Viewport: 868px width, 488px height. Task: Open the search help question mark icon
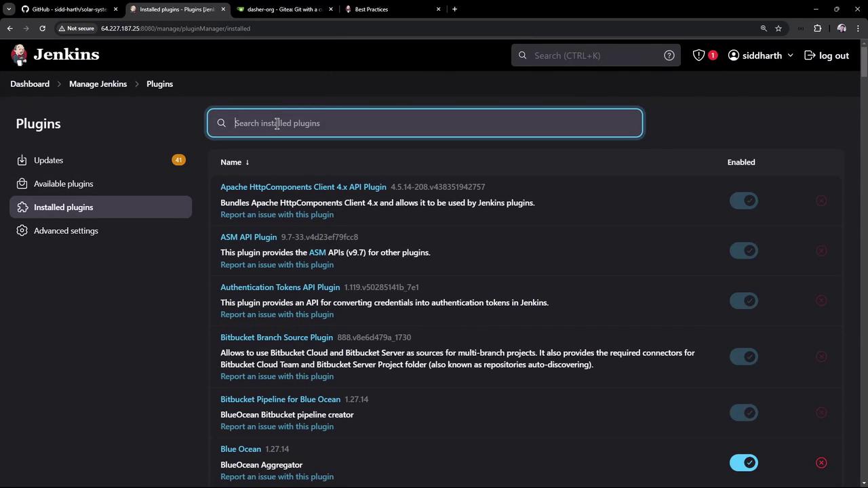click(x=669, y=56)
